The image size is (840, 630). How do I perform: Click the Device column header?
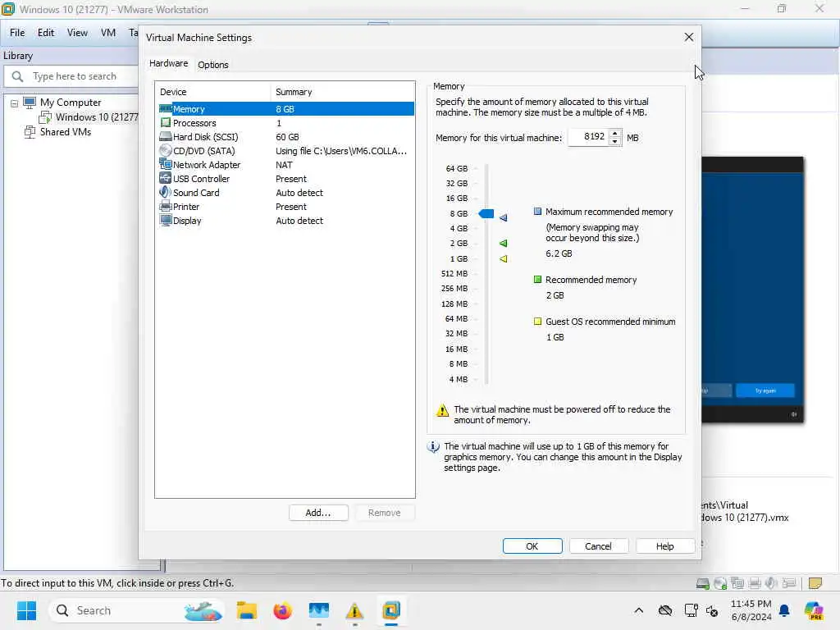click(214, 92)
